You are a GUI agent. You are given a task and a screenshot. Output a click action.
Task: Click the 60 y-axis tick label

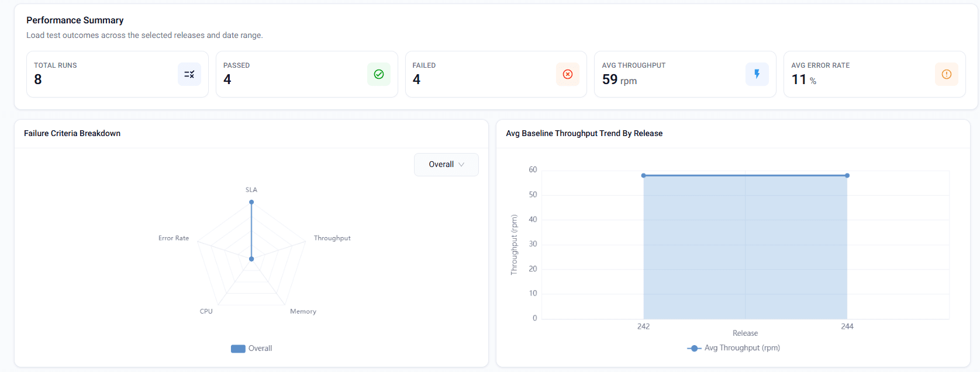click(533, 170)
